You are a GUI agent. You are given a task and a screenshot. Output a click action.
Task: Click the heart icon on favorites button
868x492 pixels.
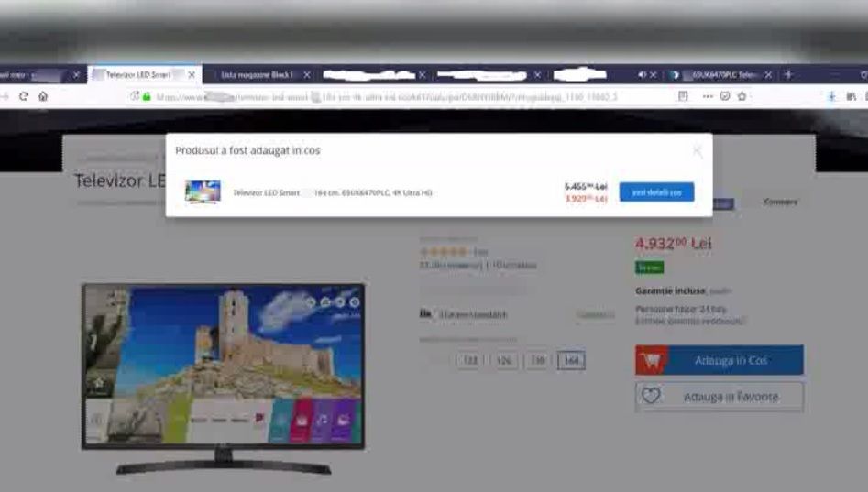point(651,396)
